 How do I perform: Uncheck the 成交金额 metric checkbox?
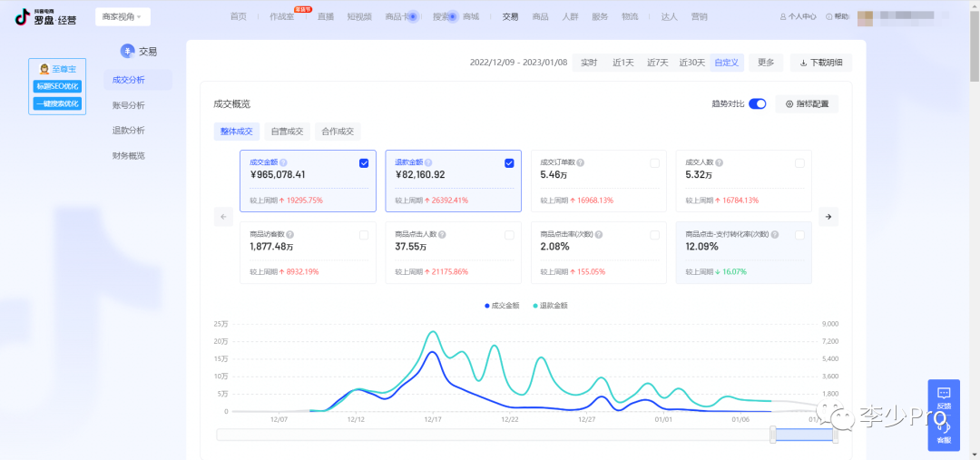(364, 163)
